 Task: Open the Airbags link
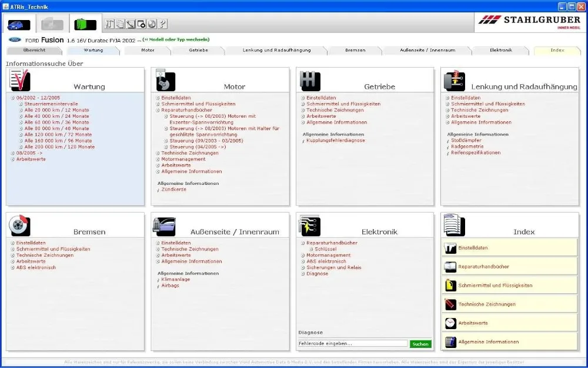tap(171, 286)
